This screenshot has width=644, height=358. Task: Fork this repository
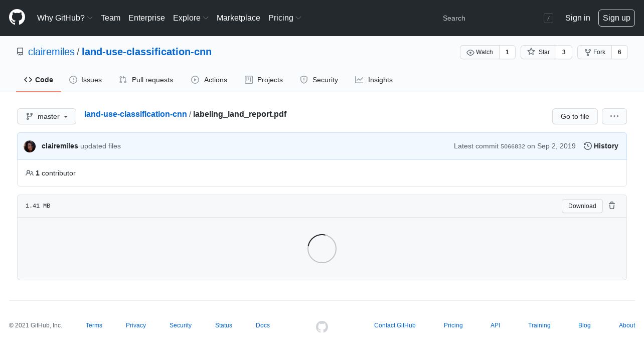click(594, 52)
